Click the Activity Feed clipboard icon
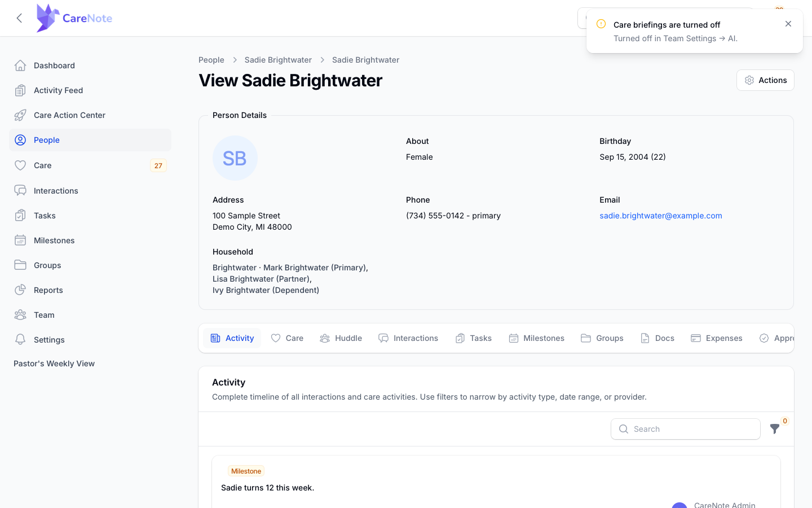 pyautogui.click(x=20, y=90)
